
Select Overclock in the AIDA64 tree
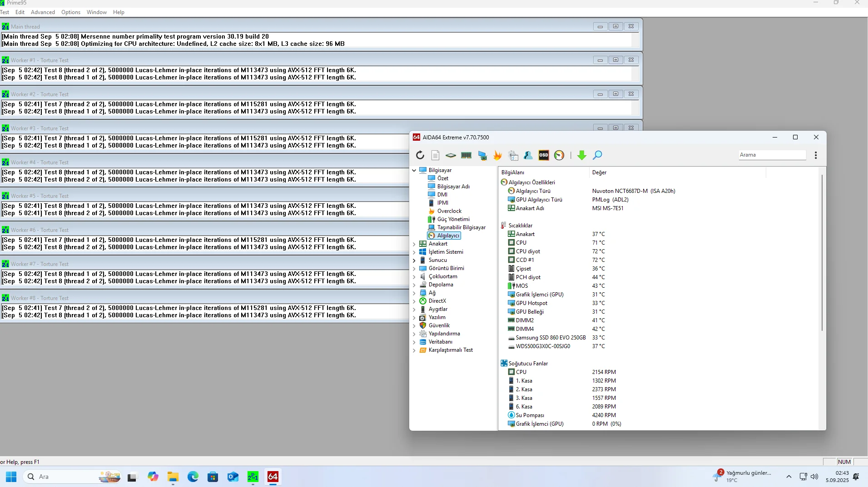click(x=449, y=211)
